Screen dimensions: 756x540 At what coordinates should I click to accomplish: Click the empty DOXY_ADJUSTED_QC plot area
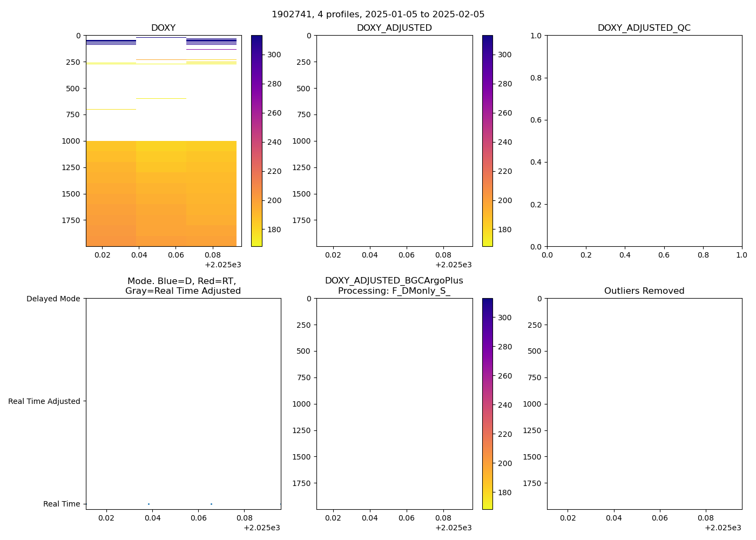[644, 140]
